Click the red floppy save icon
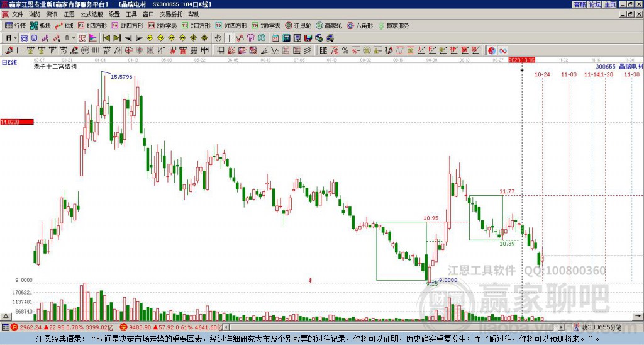Screen dimensions: 644x345 tap(308, 38)
